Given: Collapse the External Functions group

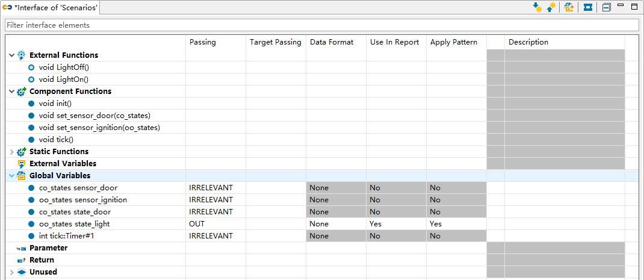Looking at the screenshot, I should [x=11, y=55].
